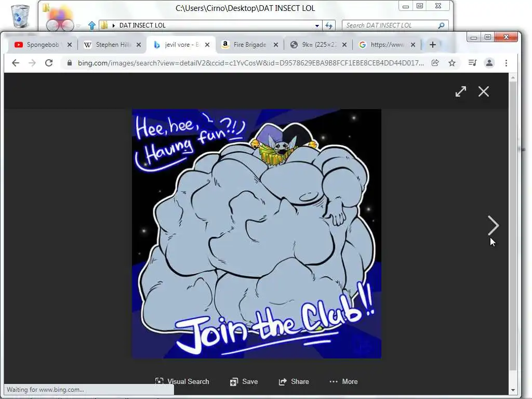Expand the DAT INSECT LOL breadcrumb arrow
This screenshot has width=532, height=399.
(x=114, y=25)
